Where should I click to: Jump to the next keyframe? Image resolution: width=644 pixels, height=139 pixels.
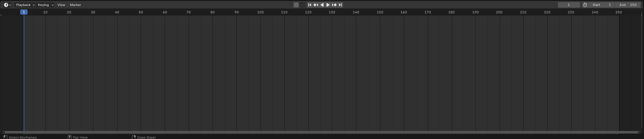(334, 5)
